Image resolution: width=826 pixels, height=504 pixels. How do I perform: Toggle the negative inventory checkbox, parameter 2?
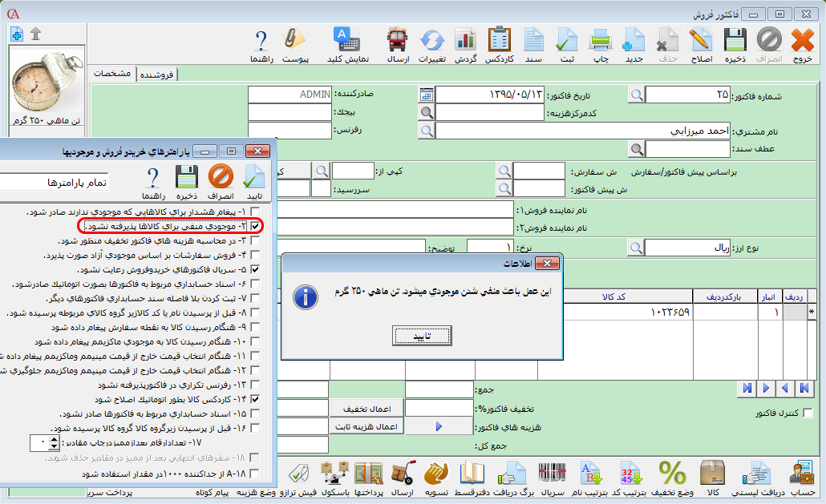(x=255, y=227)
